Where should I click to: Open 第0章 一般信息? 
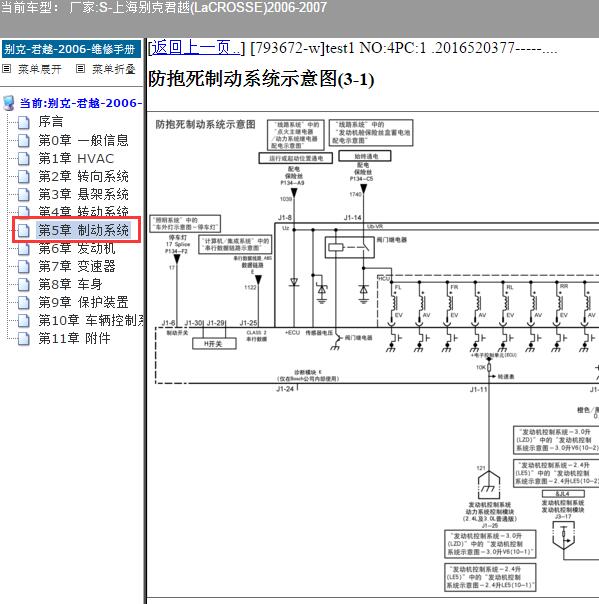click(83, 140)
